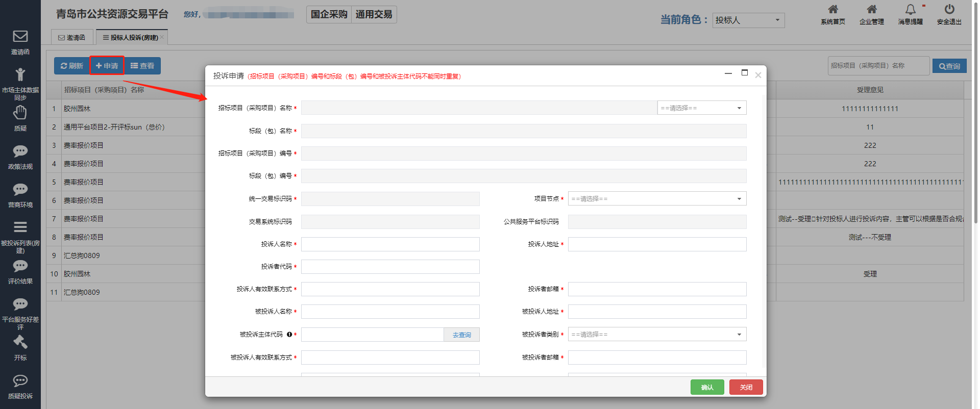
Task: Open 营商环境 in the sidebar
Action: coord(20,195)
